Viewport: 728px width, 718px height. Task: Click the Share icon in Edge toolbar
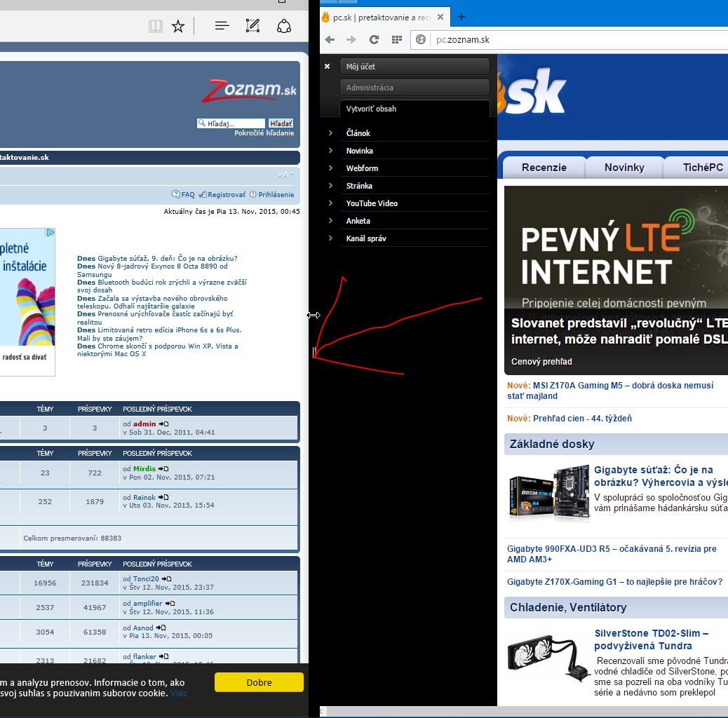[283, 26]
